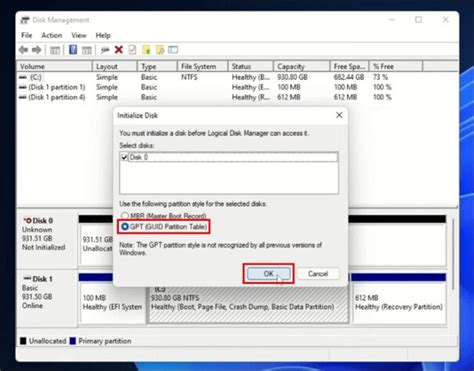Sort by the Capacity column header
The width and height of the screenshot is (474, 371).
click(x=301, y=66)
